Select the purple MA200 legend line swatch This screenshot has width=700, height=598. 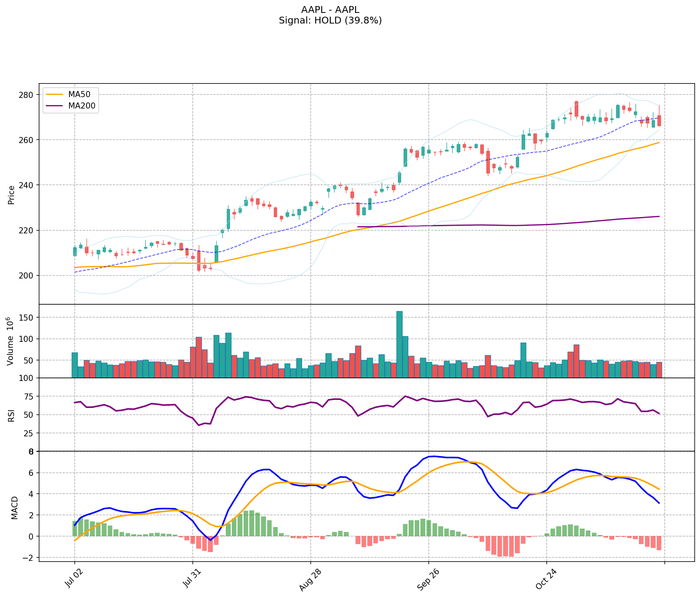click(55, 106)
